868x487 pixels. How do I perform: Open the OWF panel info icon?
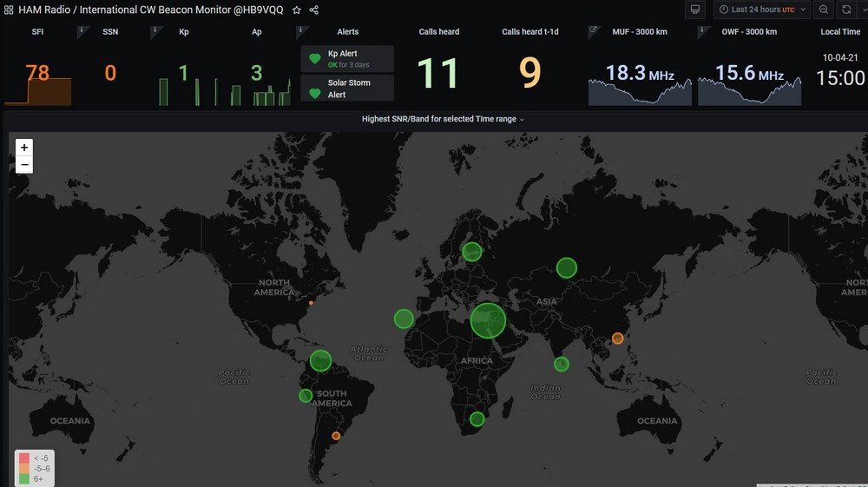pos(702,31)
